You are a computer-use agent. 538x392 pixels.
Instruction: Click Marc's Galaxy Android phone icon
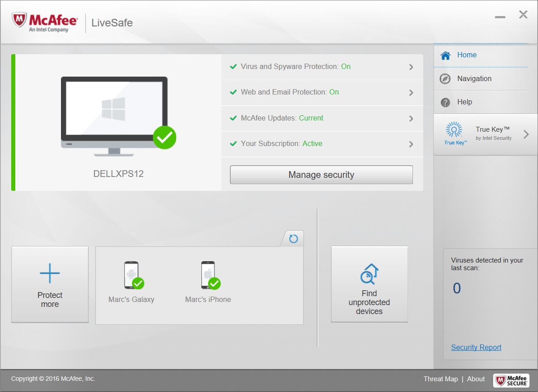[x=131, y=275]
